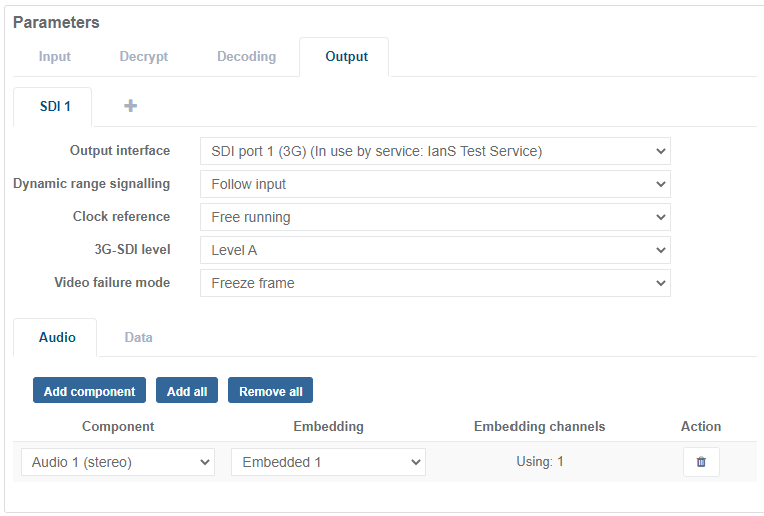Open the 3G-SDI level dropdown
This screenshot has width=764, height=516.
[435, 250]
